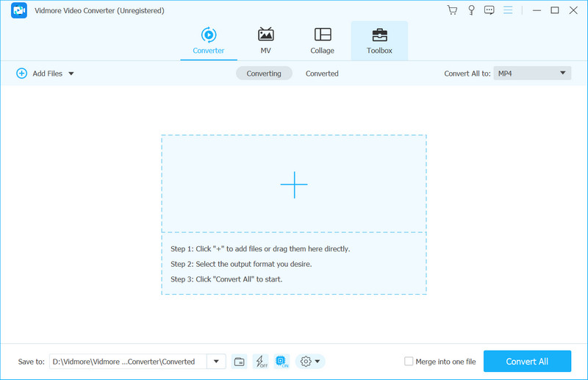Open the Convert All to MP4 dropdown
Screen dimensions: 588x380
click(532, 74)
